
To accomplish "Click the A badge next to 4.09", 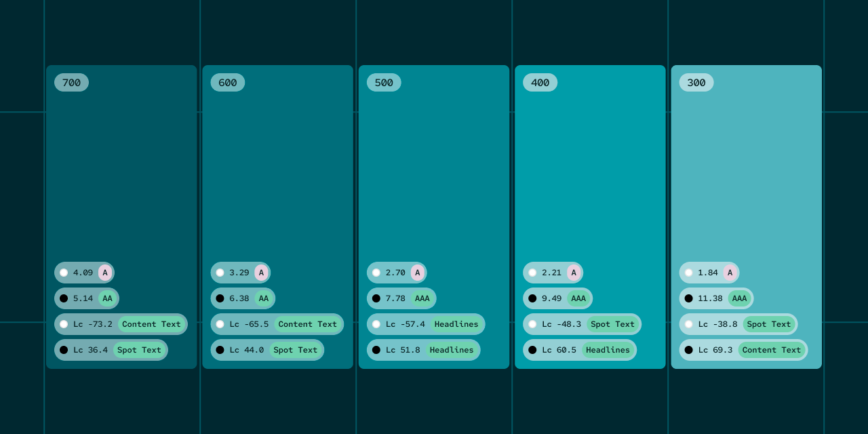I will (105, 273).
